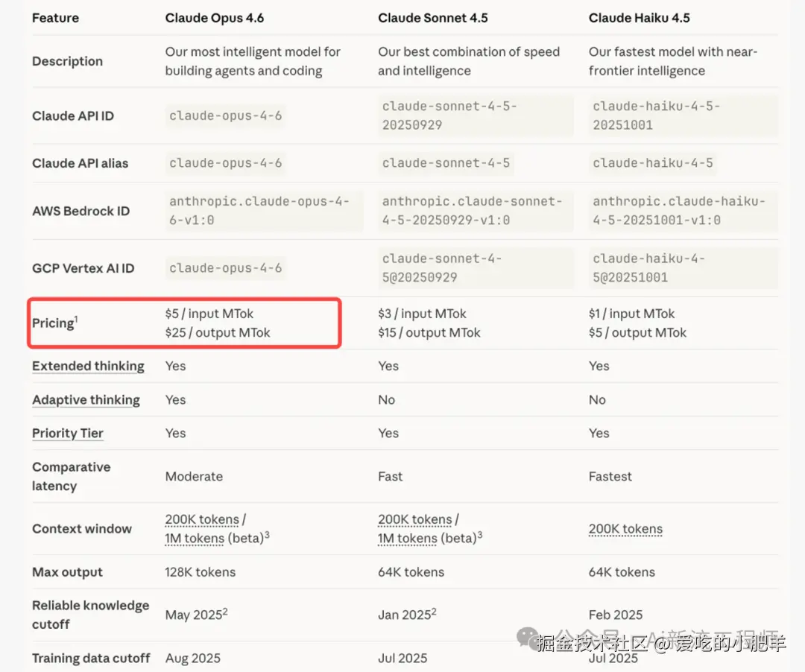Click the Reliable knowledge cutoff row label
This screenshot has height=672, width=805.
[x=90, y=615]
